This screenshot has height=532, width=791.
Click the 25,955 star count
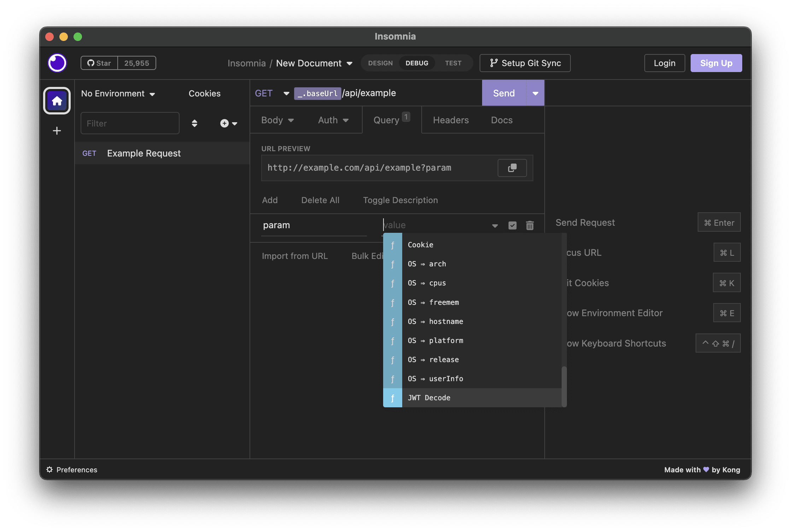coord(137,63)
